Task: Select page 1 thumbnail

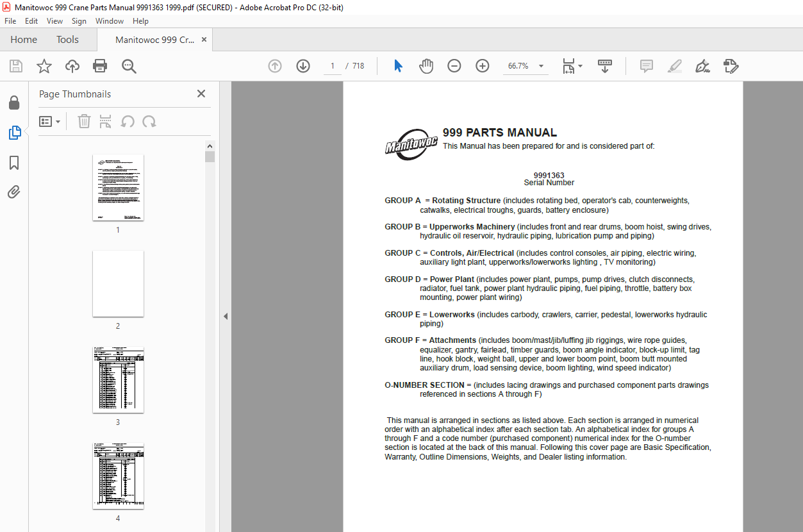Action: click(x=118, y=187)
